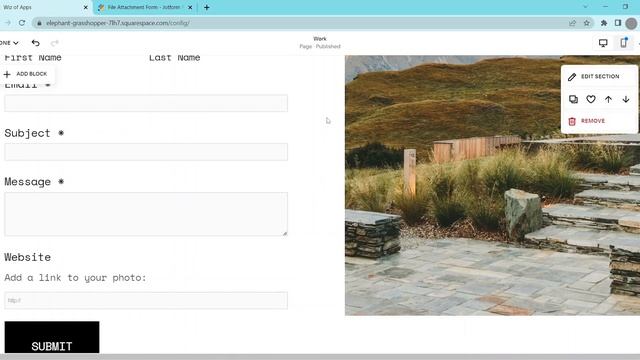Bookmark page with star icon
Viewport: 640px width, 360px height.
pos(587,23)
